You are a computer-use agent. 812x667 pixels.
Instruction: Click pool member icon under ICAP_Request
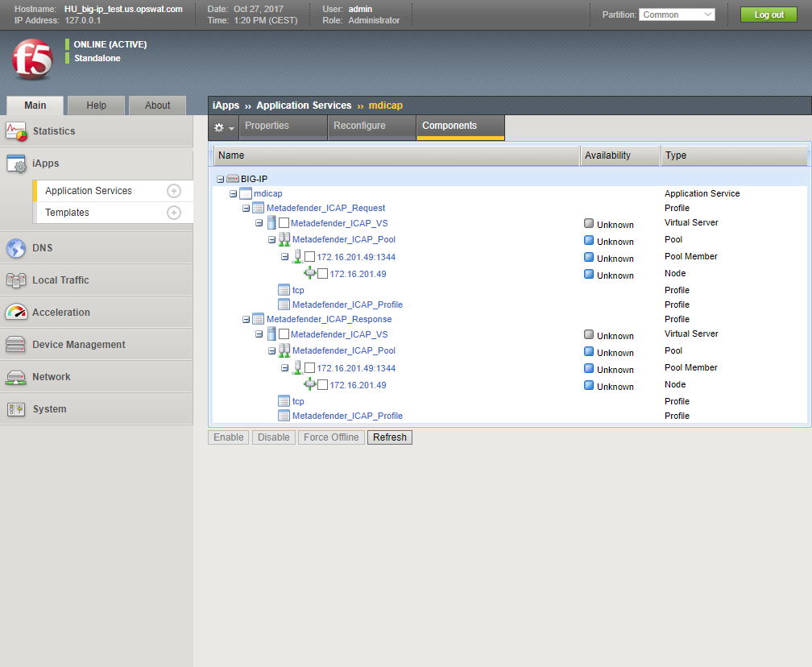[x=297, y=256]
